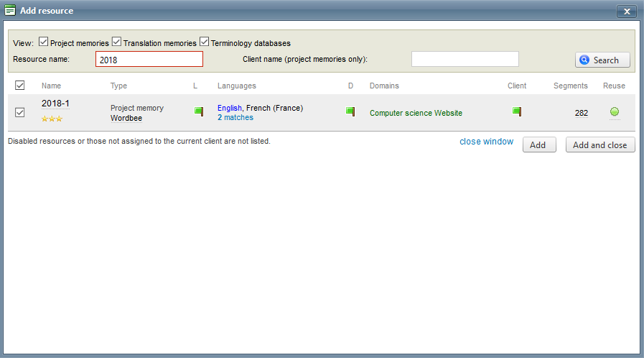Click the close window link

(486, 142)
